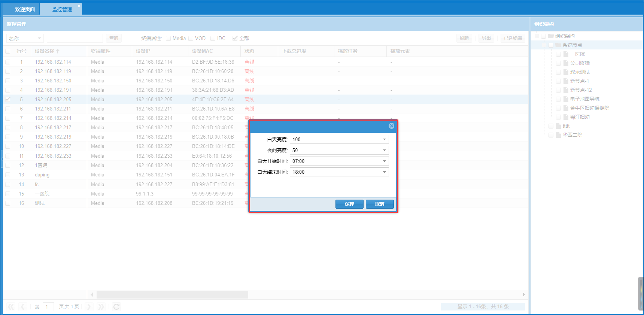Click the 叙永测试 file icon in tree
This screenshot has width=644, height=315.
[566, 72]
